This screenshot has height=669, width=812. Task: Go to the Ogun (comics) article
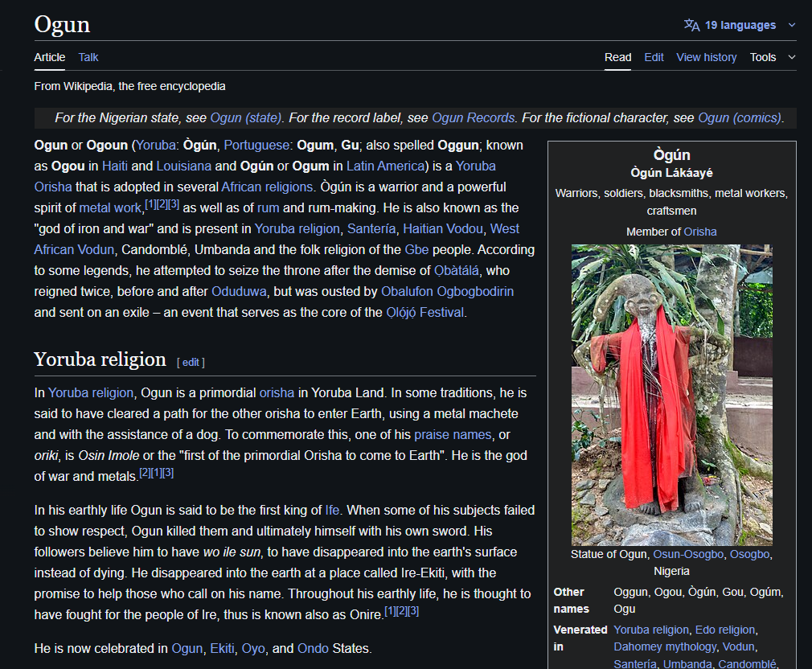[x=739, y=117]
